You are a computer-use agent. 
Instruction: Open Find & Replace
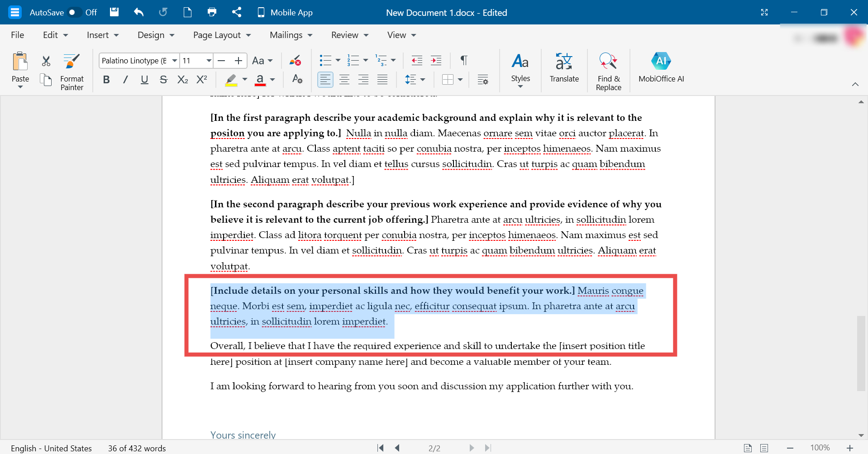[608, 72]
